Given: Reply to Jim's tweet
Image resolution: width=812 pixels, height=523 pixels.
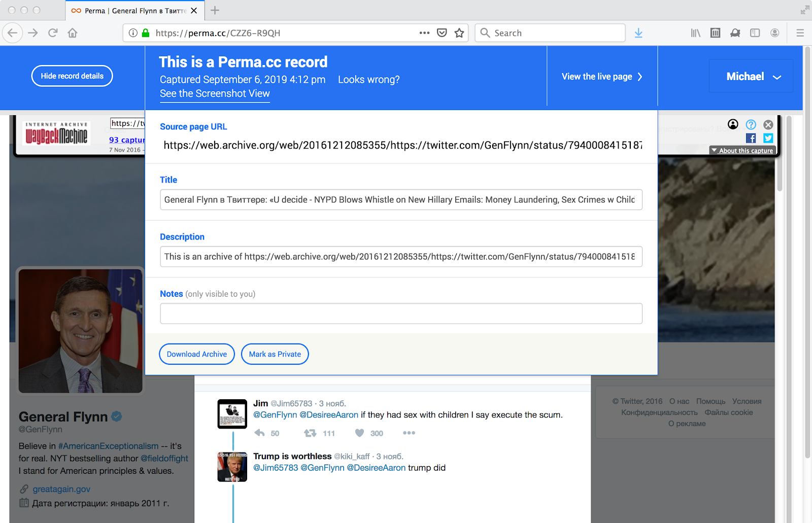Looking at the screenshot, I should 260,433.
